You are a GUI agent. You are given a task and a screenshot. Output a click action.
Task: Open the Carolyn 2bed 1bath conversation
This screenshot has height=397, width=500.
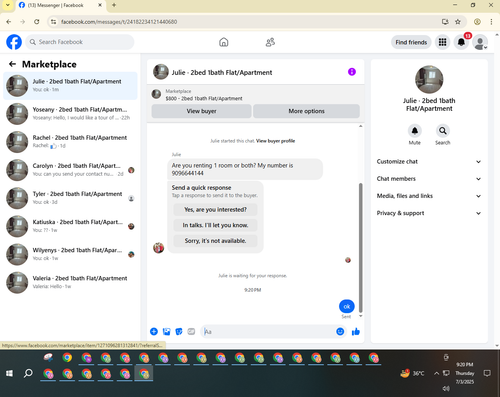pyautogui.click(x=70, y=170)
